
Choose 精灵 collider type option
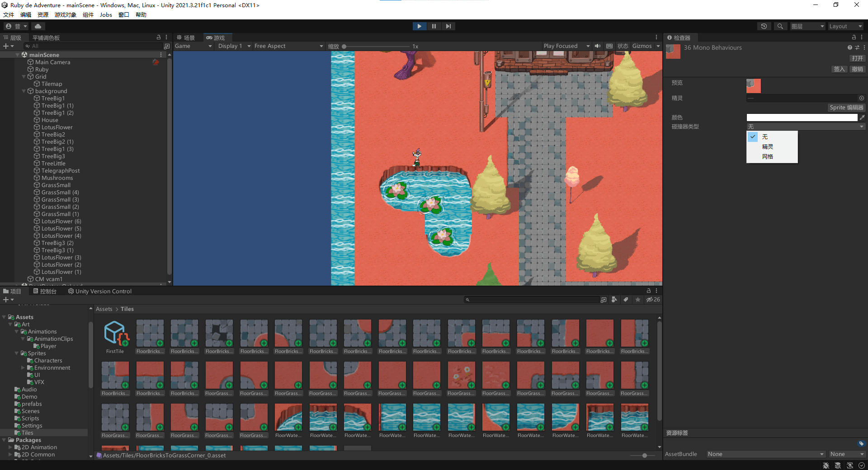click(772, 146)
